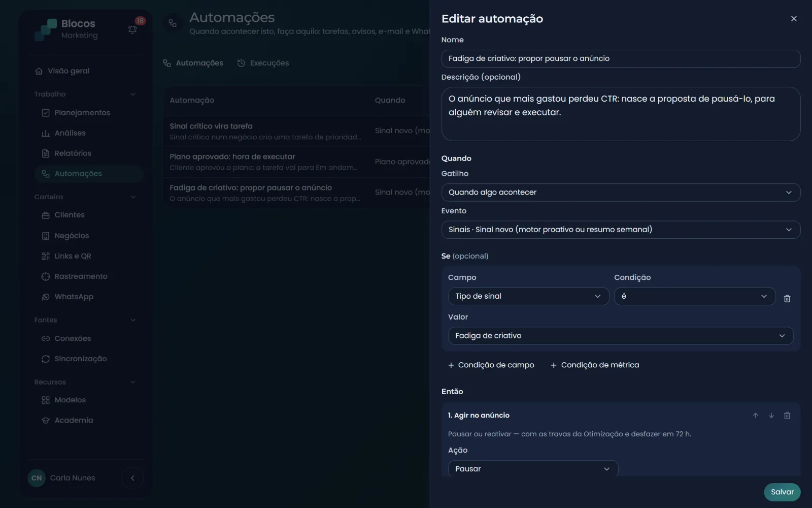The image size is (812, 508).
Task: Open the Sinal crítico vira tarefa row
Action: coord(297,131)
